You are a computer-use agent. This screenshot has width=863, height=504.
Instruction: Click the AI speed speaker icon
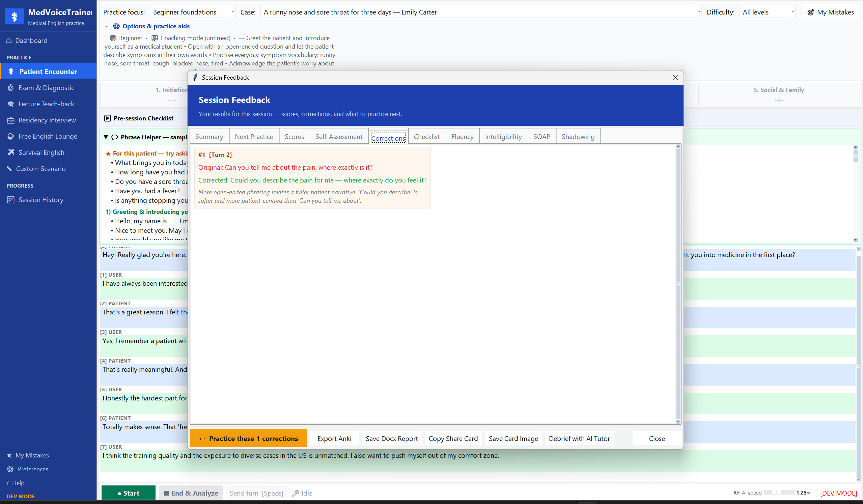coord(736,492)
